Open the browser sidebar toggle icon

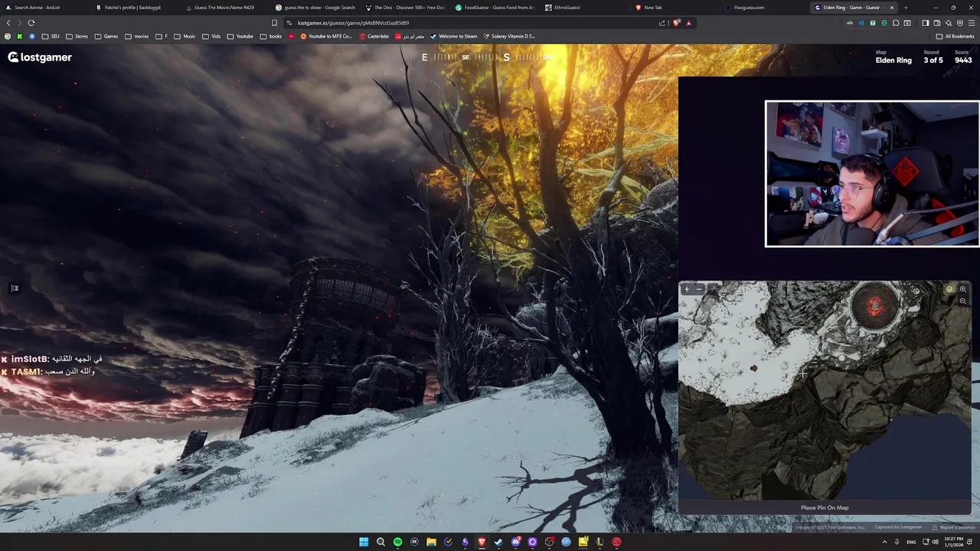(x=925, y=23)
